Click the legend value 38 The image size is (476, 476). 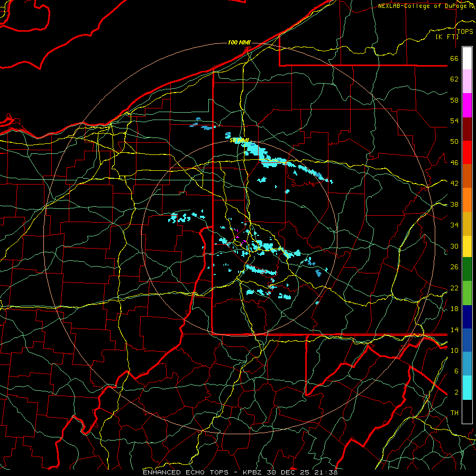(454, 204)
